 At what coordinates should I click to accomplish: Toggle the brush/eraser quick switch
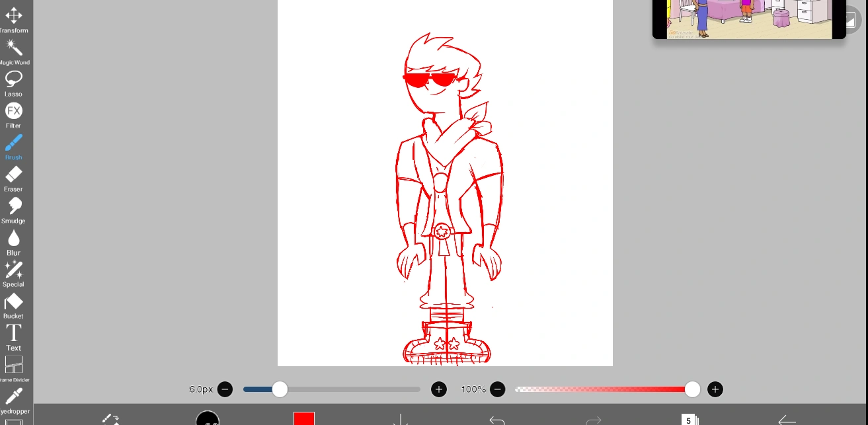click(110, 420)
